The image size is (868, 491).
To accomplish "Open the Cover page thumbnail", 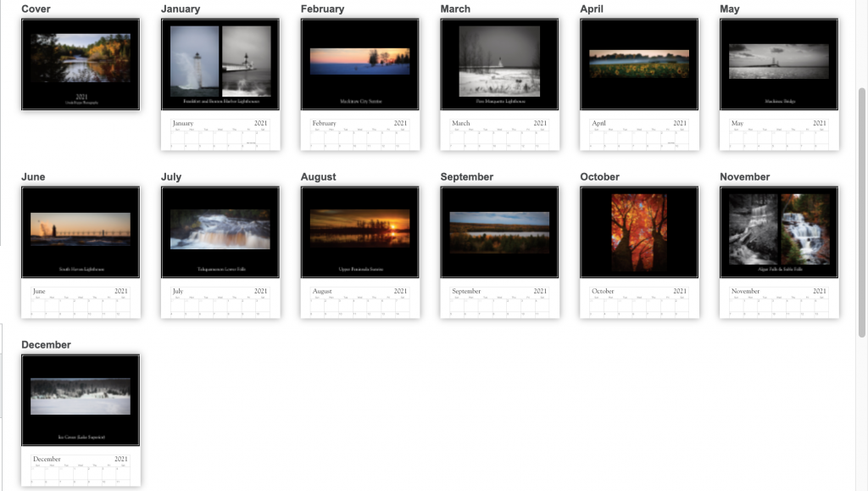I will pos(81,64).
